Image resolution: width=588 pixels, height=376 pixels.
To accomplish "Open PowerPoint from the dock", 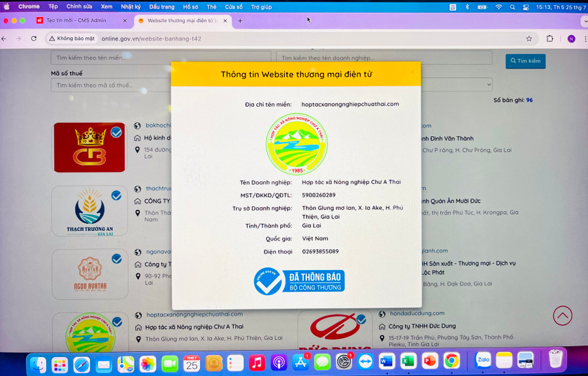I will (x=430, y=362).
